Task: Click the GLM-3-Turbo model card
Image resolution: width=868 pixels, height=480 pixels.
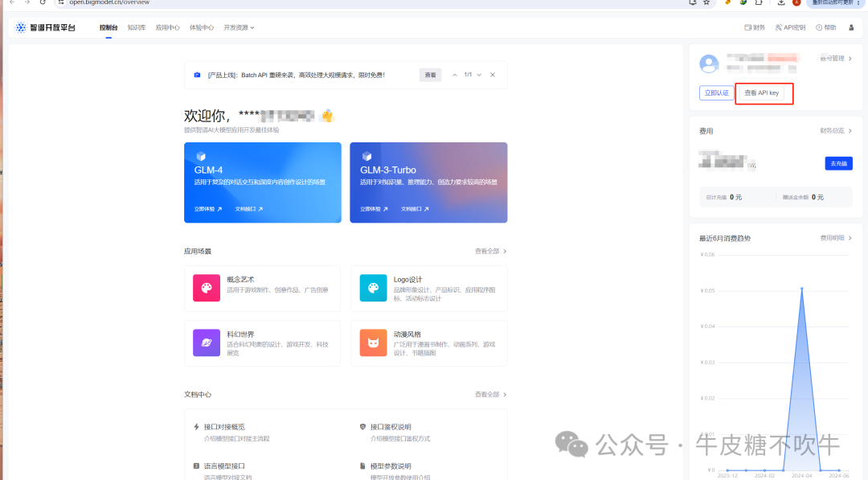Action: [x=428, y=183]
